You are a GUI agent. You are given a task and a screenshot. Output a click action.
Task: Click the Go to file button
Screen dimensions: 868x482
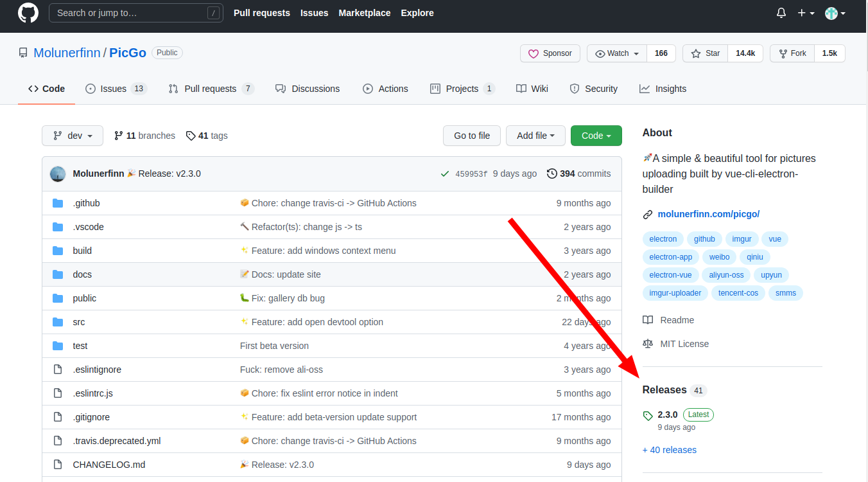(x=472, y=136)
